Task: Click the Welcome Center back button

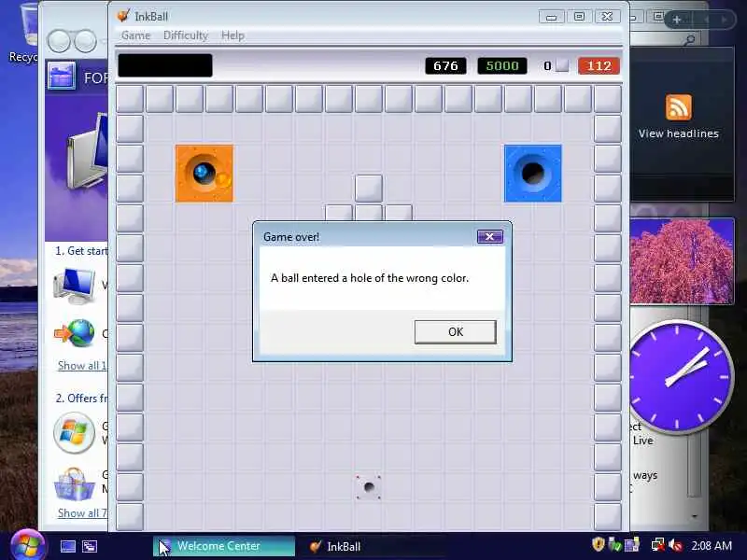Action: click(x=59, y=41)
